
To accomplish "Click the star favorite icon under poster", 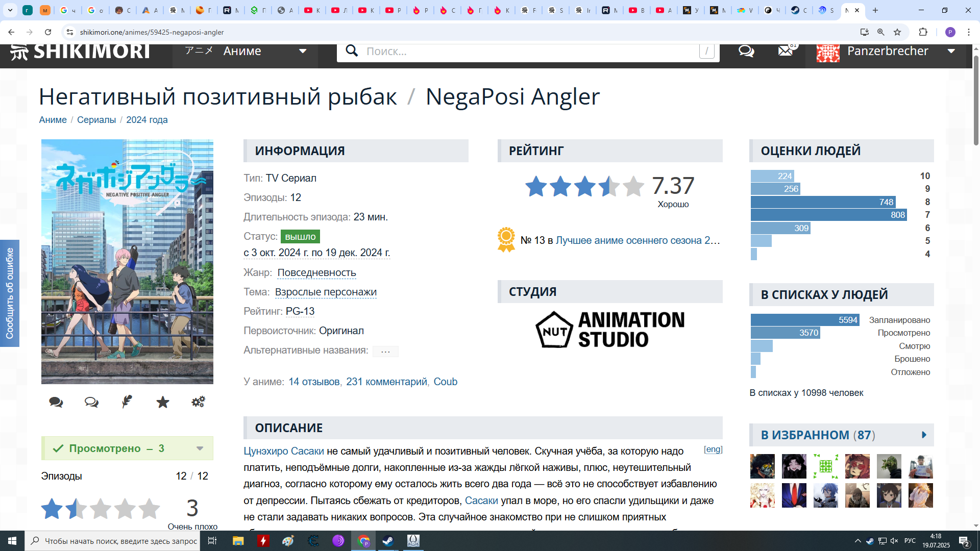I will pos(162,403).
